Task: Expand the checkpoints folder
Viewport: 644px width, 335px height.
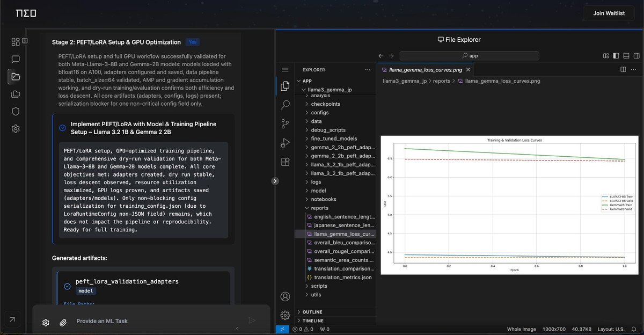Action: 335,104
